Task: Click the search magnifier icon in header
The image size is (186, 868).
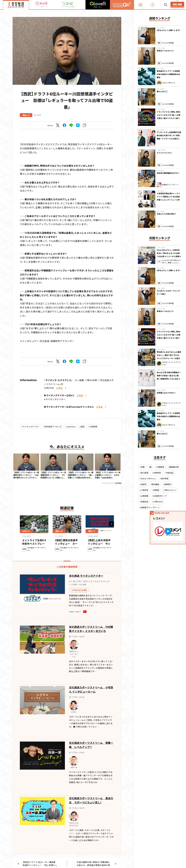Action: [165, 5]
